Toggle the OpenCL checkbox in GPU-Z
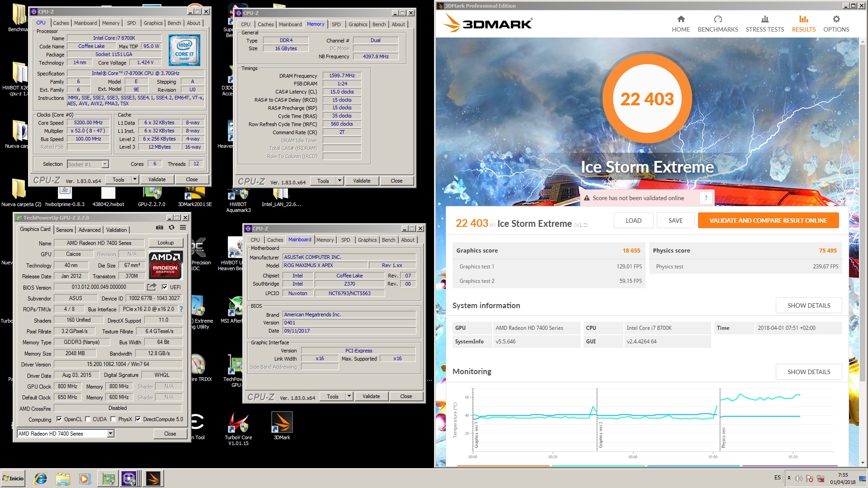Image resolution: width=868 pixels, height=488 pixels. pyautogui.click(x=59, y=419)
